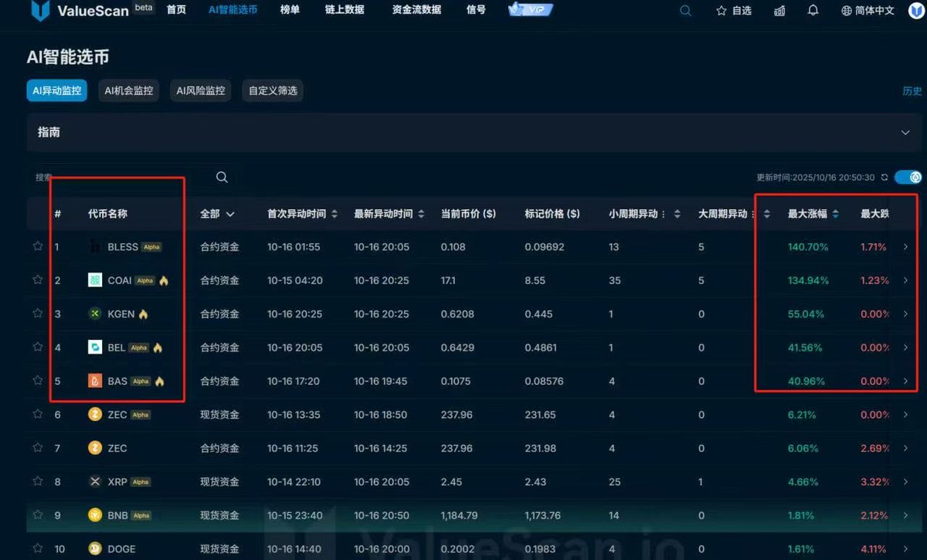The height and width of the screenshot is (560, 927).
Task: Click the search icon in table search box
Action: coord(222,178)
